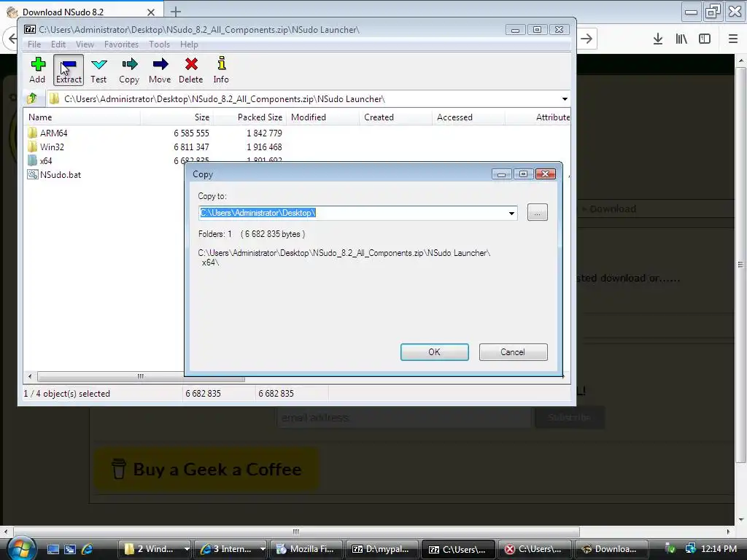Viewport: 747px width, 560px height.
Task: Click the Buy a Geek a Coffee banner
Action: [x=206, y=470]
